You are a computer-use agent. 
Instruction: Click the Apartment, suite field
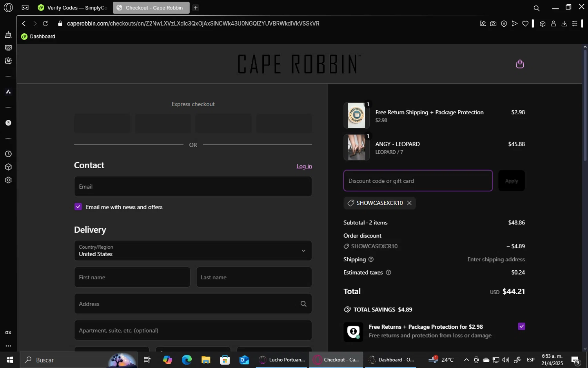point(193,330)
